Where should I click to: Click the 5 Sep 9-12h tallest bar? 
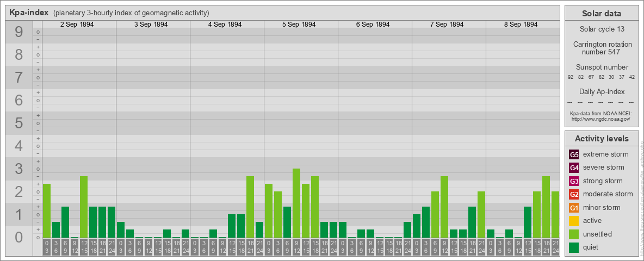296,203
